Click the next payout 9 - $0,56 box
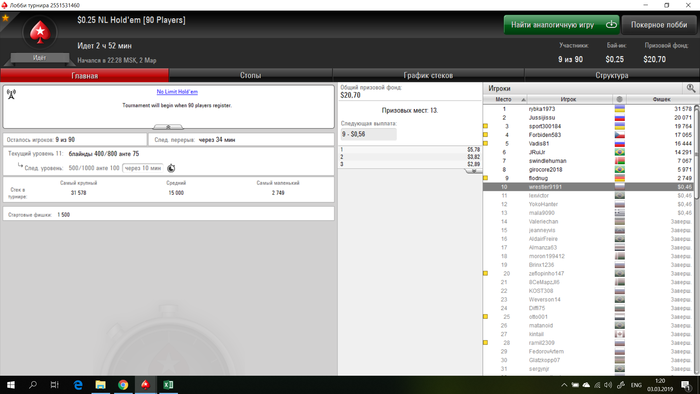The width and height of the screenshot is (700, 394). [368, 134]
